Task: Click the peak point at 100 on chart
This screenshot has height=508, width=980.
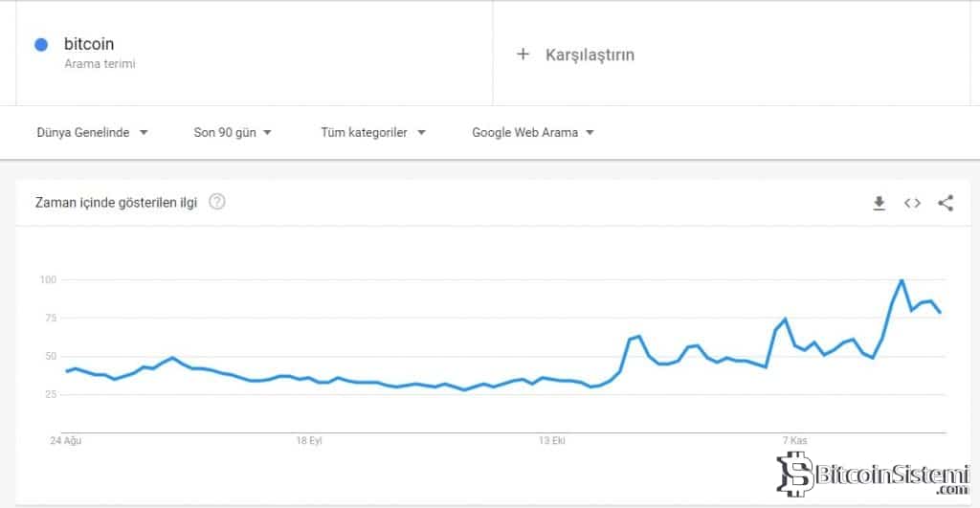Action: pos(902,280)
